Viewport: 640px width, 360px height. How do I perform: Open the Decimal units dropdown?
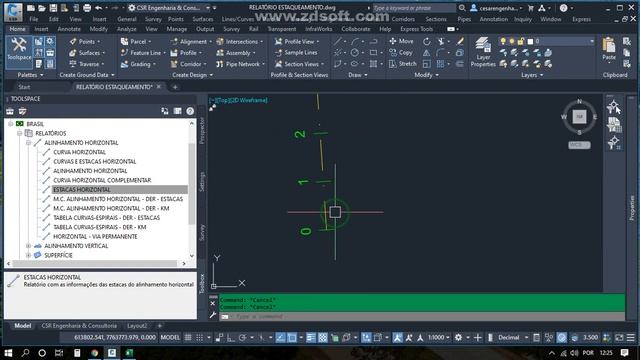pos(513,338)
